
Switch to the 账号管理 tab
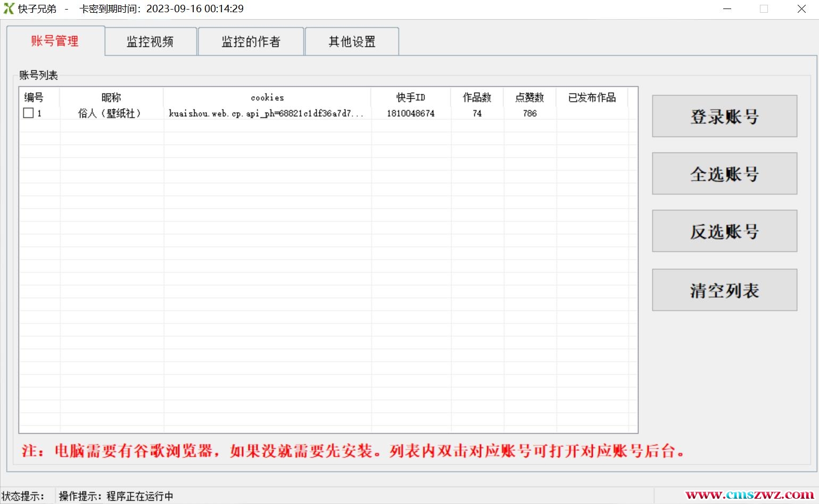(x=55, y=41)
